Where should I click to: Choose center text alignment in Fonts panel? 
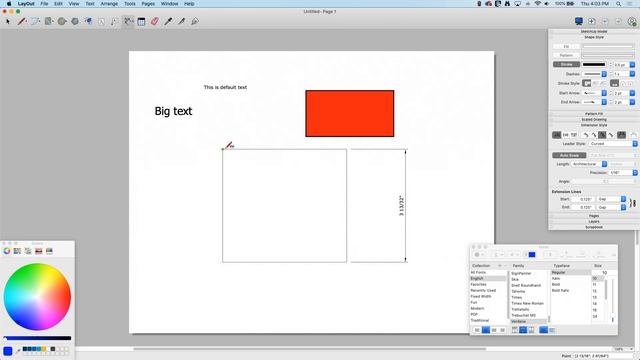point(486,330)
